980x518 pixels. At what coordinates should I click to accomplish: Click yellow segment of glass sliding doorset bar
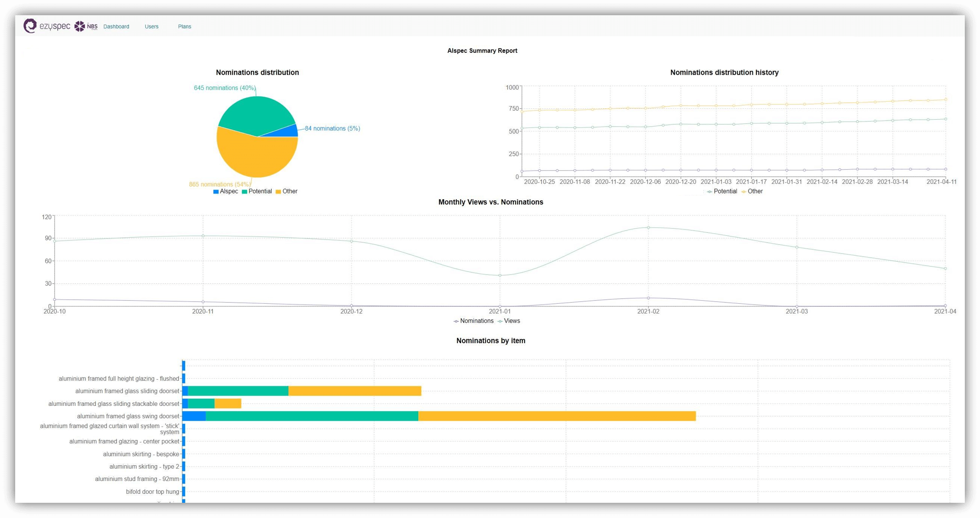point(355,391)
